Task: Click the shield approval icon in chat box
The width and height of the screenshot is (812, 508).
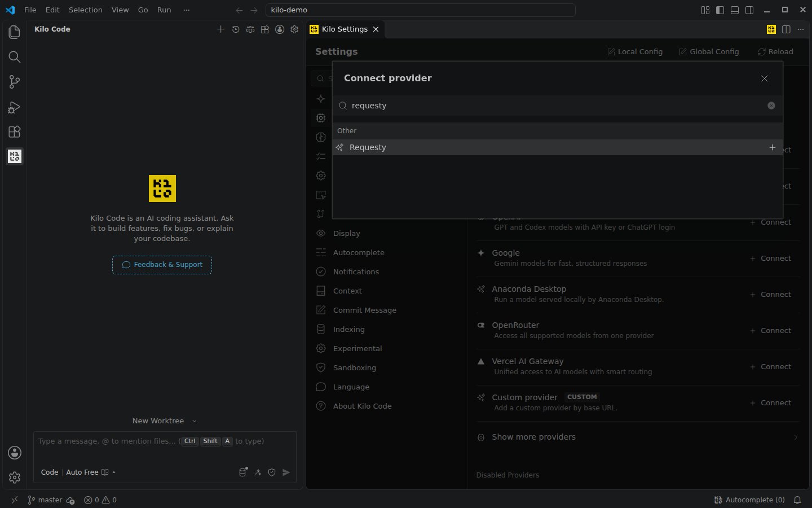Action: [272, 472]
